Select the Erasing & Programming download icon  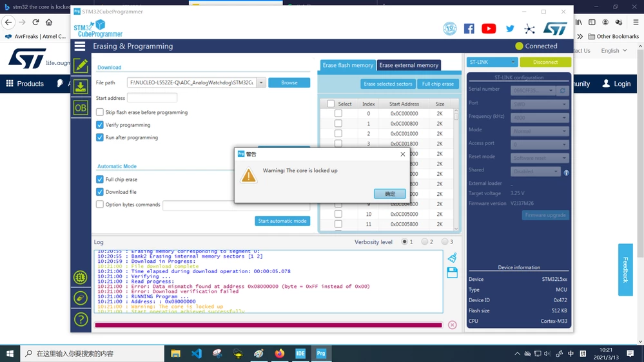pyautogui.click(x=81, y=86)
